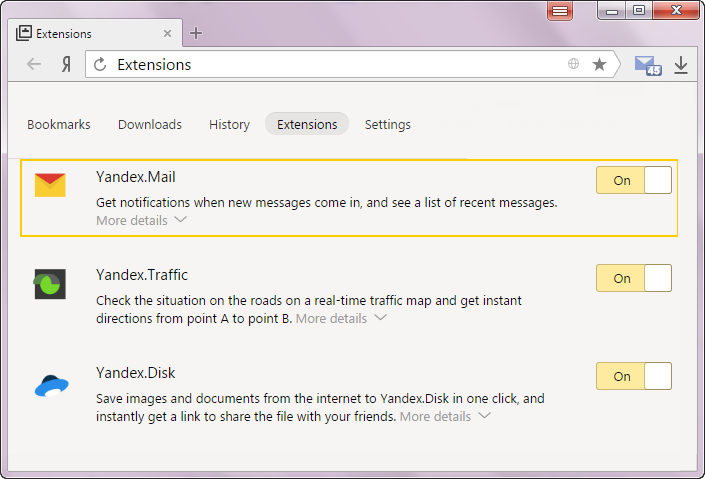The height and width of the screenshot is (479, 705).
Task: Expand More details for Yandex.Traffic
Action: click(341, 318)
